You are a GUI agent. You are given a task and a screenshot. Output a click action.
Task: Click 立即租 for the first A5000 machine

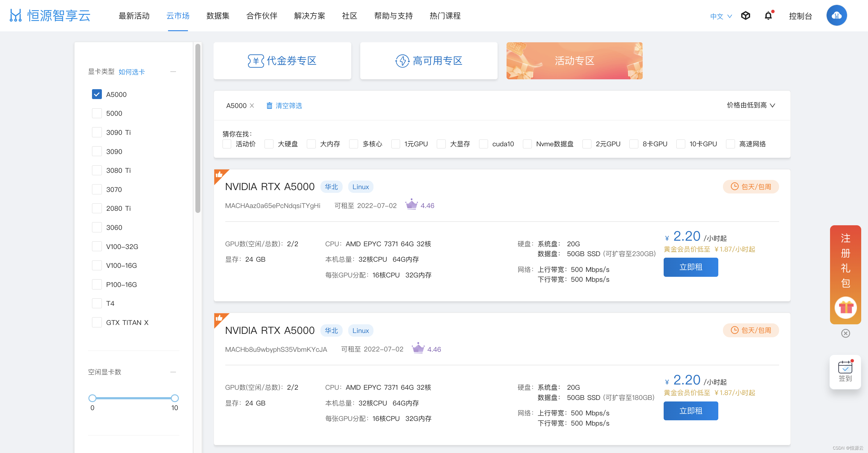(x=691, y=267)
